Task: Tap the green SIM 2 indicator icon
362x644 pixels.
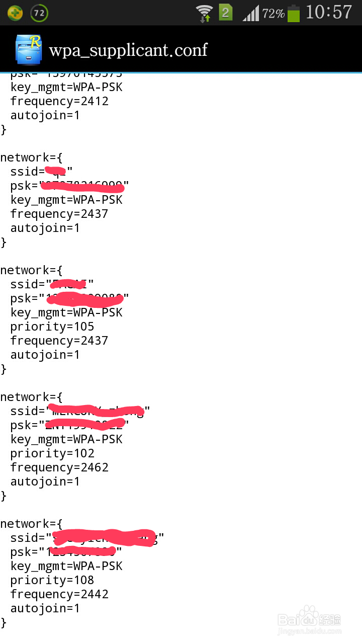Action: coord(225,13)
